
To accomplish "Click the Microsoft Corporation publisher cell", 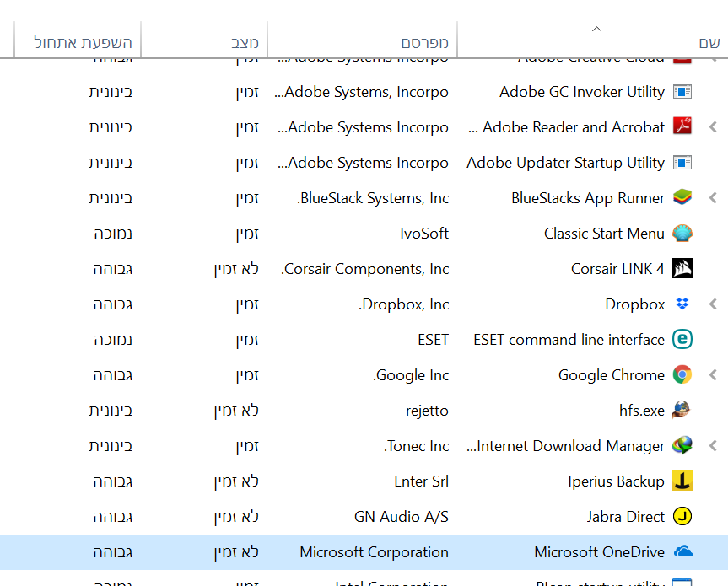I will (375, 552).
